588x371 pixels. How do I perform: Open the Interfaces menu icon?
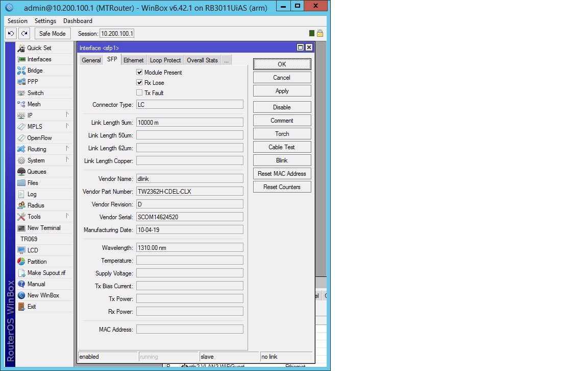[x=21, y=59]
